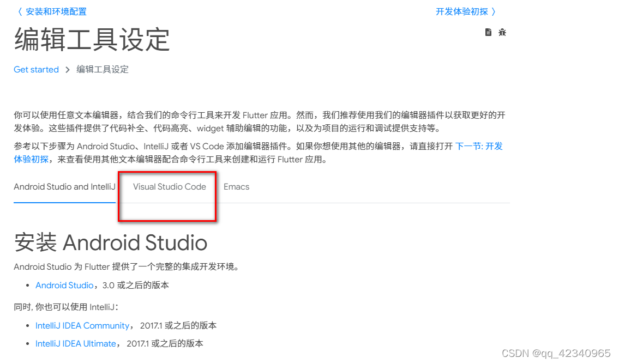Open the IntelliJ IDEA Community link
619x364 pixels.
click(82, 326)
